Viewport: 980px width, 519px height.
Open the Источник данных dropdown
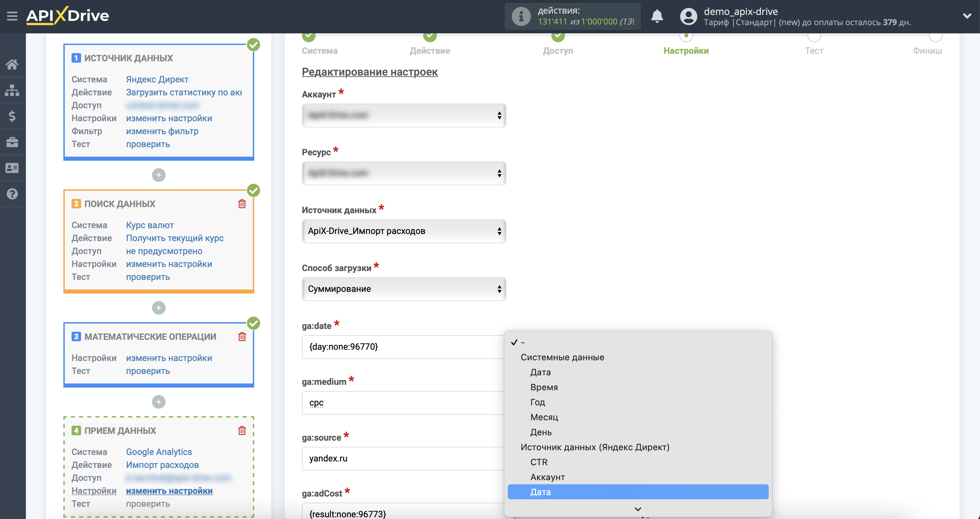[x=404, y=231]
